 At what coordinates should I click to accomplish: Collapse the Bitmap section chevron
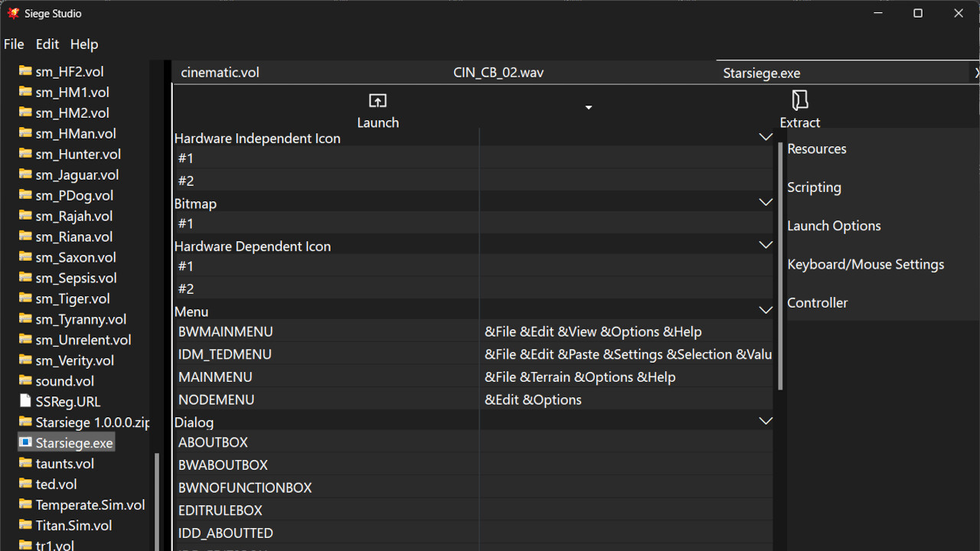766,201
